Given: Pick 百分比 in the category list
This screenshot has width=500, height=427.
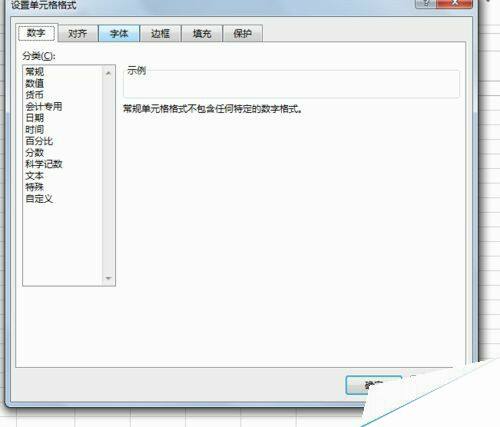Looking at the screenshot, I should (x=39, y=141).
